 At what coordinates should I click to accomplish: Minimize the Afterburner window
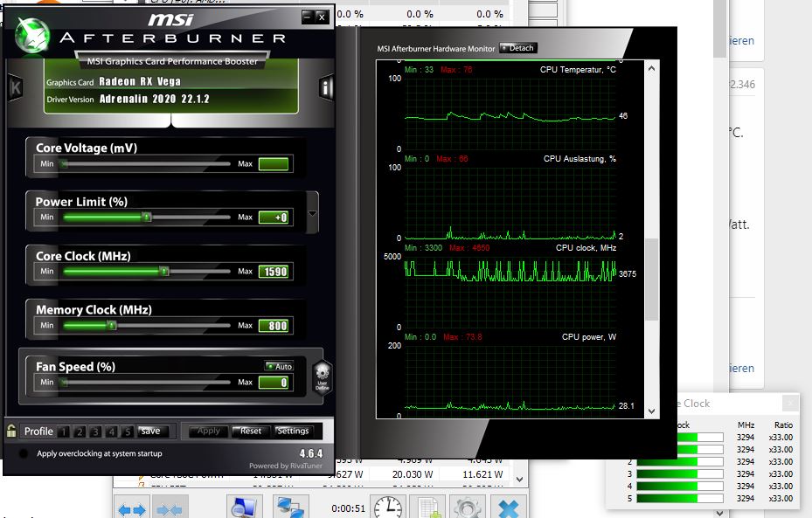[308, 17]
